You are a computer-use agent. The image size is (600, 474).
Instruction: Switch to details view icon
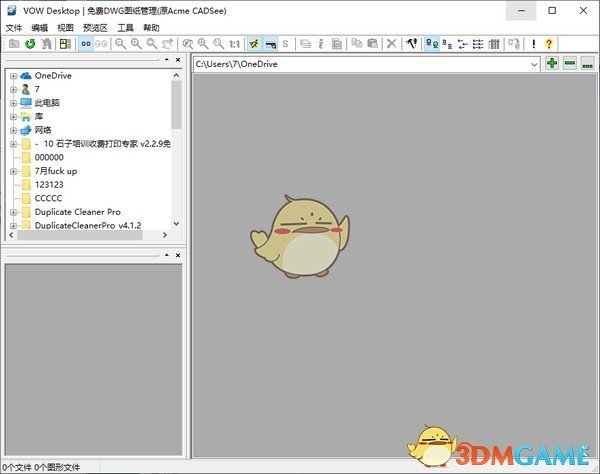tap(478, 44)
